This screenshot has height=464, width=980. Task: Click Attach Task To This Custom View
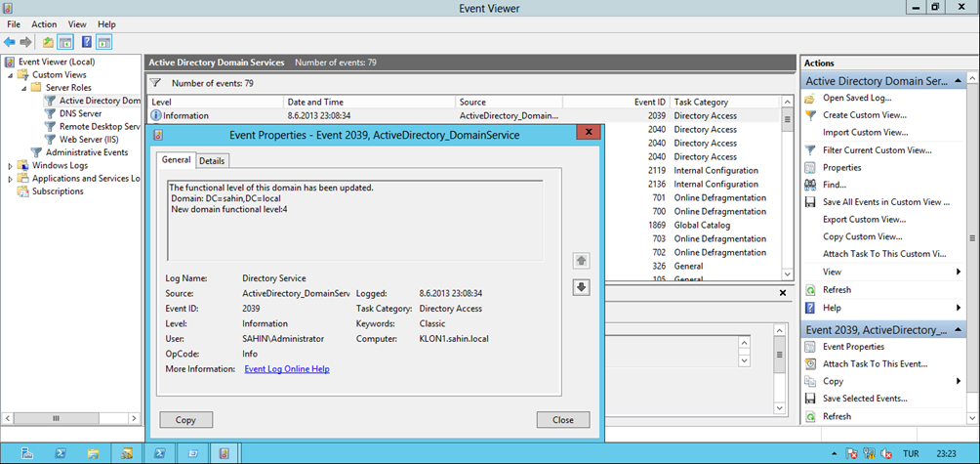(884, 255)
